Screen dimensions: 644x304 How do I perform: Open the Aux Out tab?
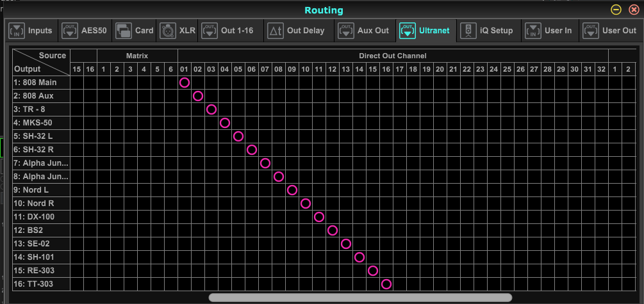coord(365,31)
